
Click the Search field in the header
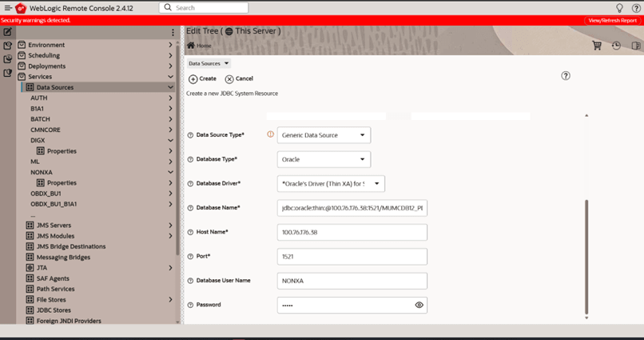coord(204,7)
